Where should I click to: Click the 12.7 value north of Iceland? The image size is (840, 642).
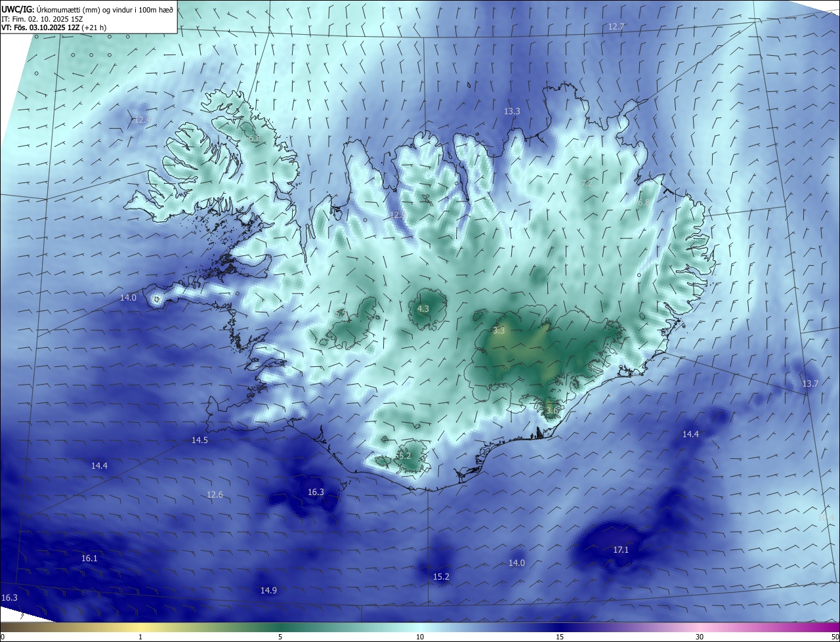(616, 27)
